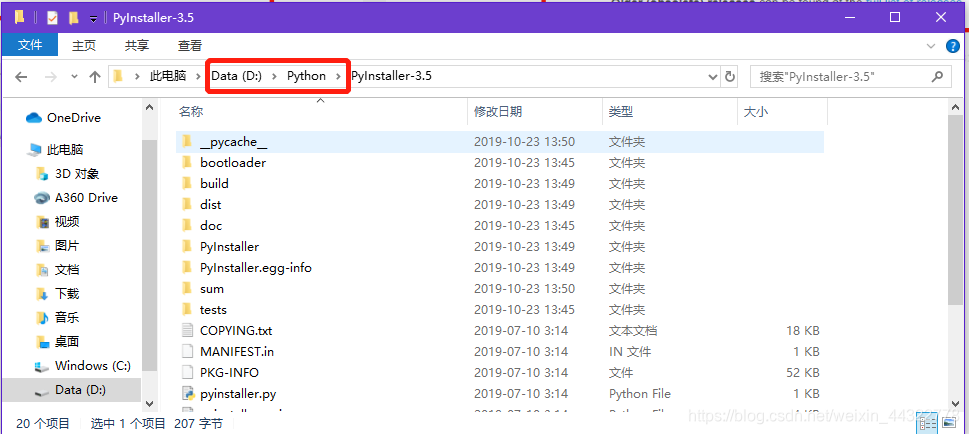
Task: Select 图片 in navigation pane
Action: [x=67, y=246]
